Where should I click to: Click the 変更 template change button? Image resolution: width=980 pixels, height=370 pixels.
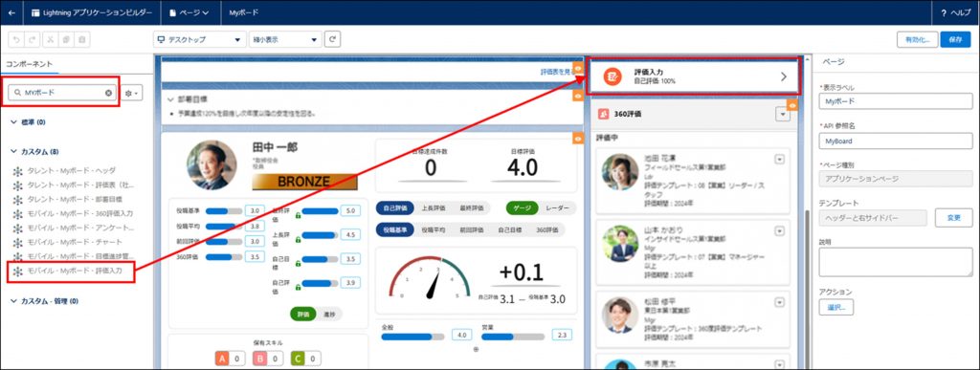pos(954,218)
